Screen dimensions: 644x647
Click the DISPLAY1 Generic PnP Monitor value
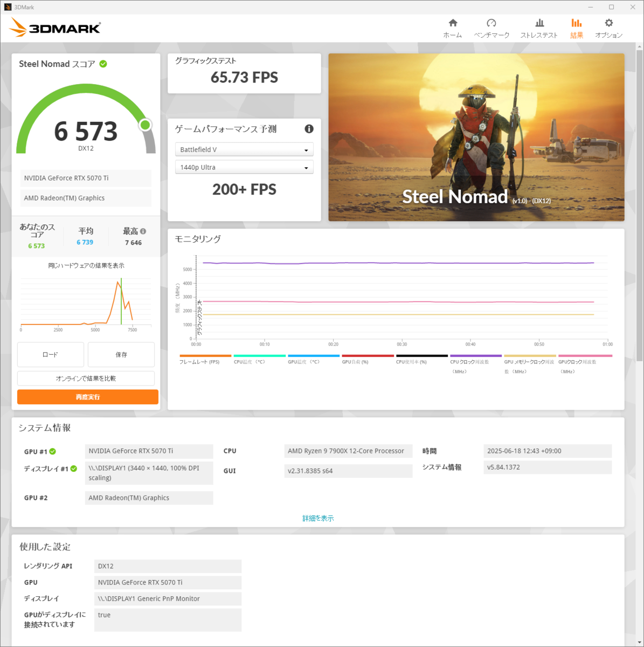tap(168, 598)
